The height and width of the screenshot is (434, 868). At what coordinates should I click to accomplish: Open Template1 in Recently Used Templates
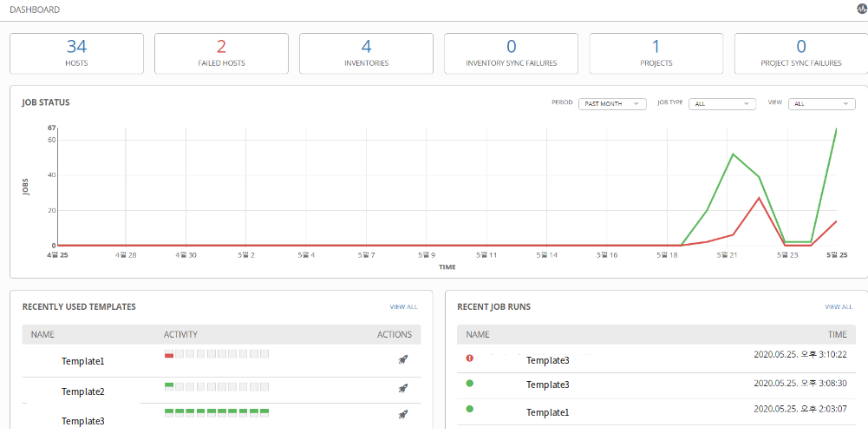point(83,361)
